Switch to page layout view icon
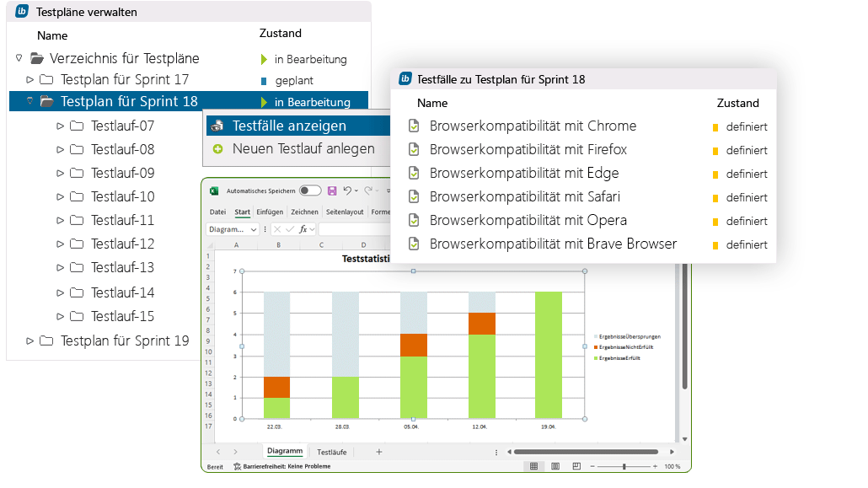Viewport: 868px width, 488px height. [555, 466]
